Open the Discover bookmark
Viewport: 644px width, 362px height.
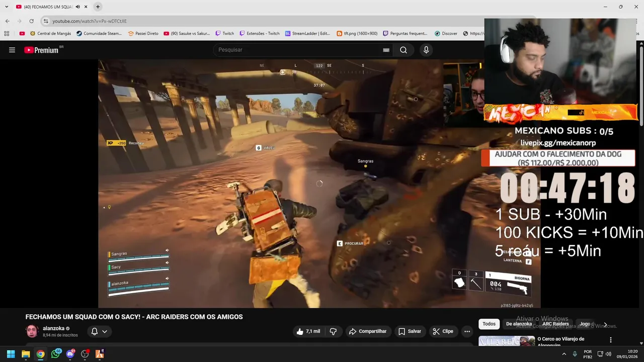point(446,33)
